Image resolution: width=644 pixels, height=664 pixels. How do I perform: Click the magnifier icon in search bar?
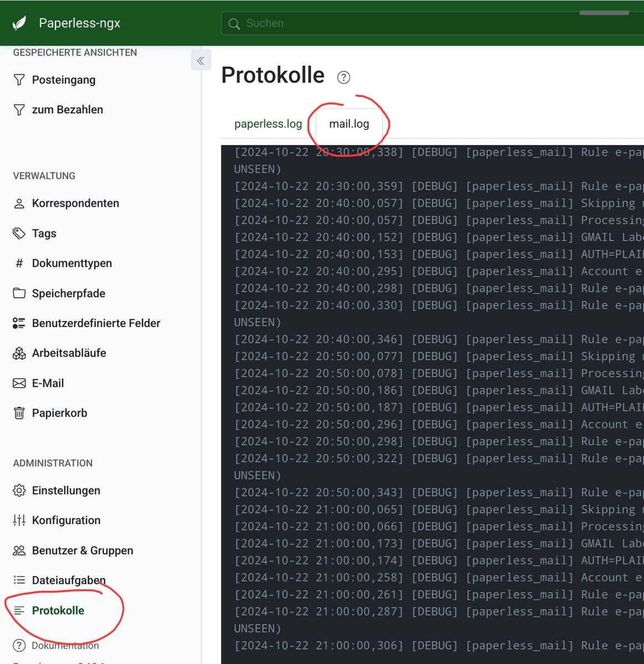[x=234, y=24]
